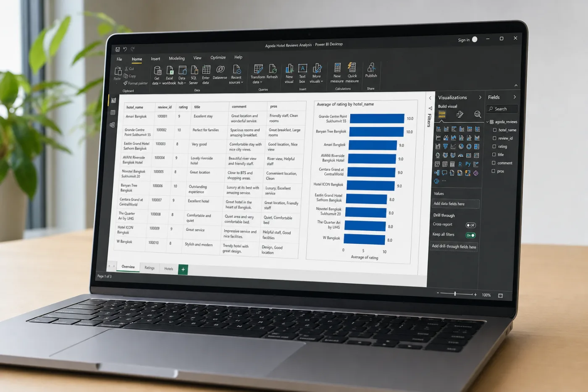588x392 pixels.
Task: Click the Undo arrow icon
Action: (x=125, y=49)
